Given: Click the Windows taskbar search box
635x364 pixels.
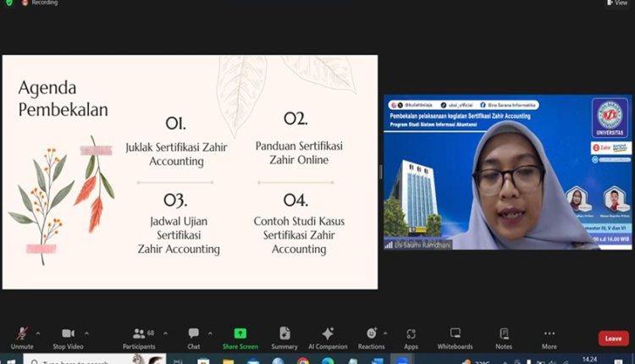Looking at the screenshot, I should 94,360.
